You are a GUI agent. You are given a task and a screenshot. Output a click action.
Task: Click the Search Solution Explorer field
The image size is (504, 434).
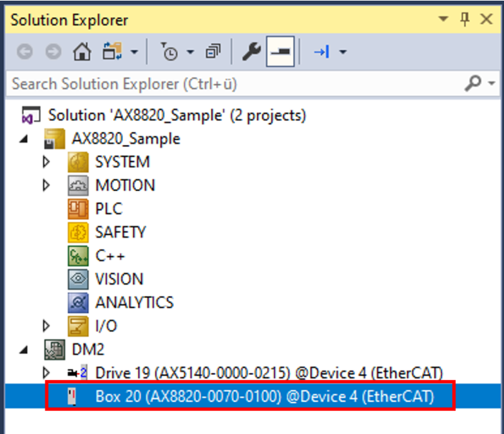[x=235, y=84]
